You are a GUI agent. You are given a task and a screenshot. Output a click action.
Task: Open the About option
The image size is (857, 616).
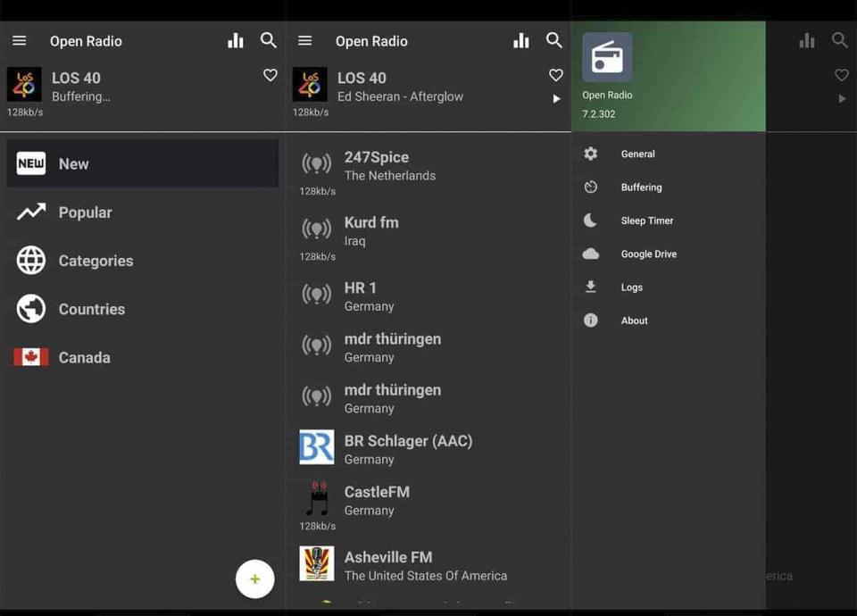pos(669,320)
